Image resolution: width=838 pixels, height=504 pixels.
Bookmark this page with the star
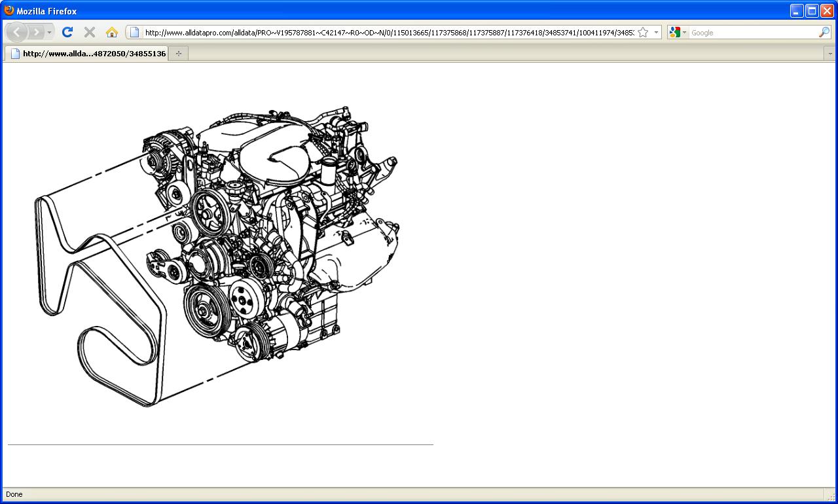(643, 32)
